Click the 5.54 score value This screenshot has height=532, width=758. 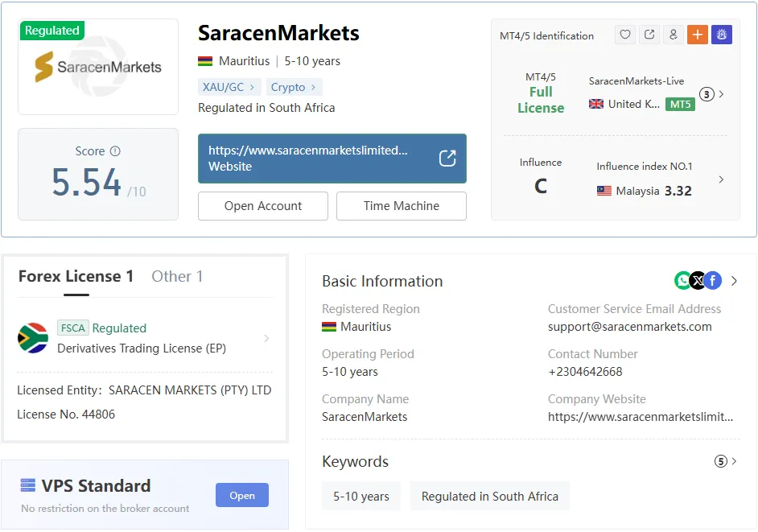point(87,183)
